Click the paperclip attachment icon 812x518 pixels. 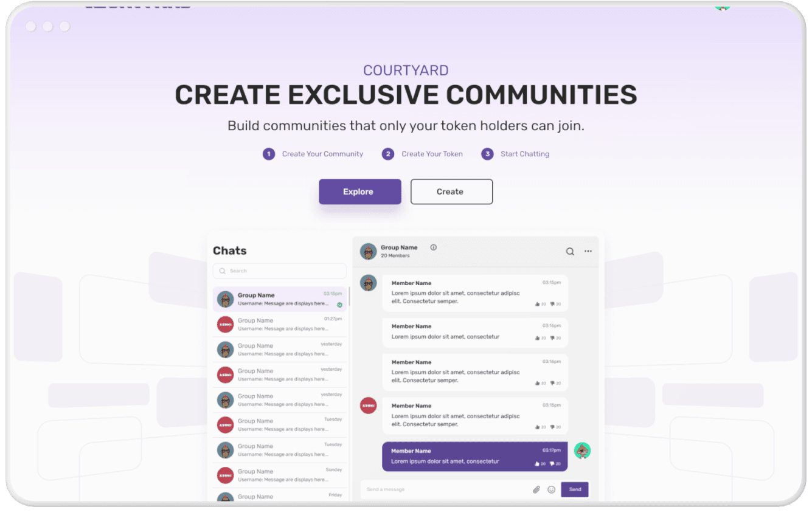point(536,489)
